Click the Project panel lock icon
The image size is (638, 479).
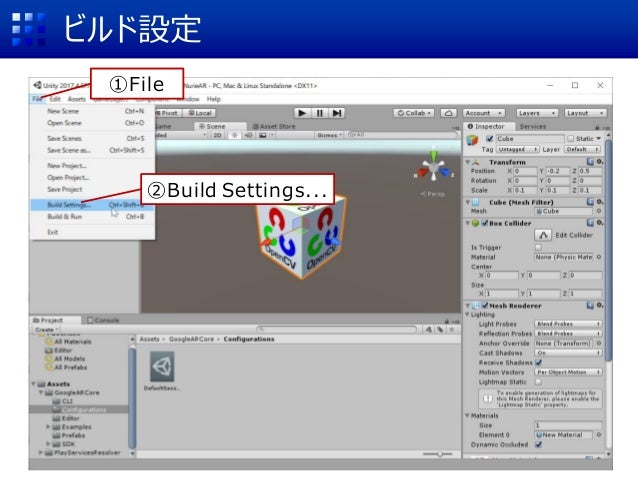[447, 321]
